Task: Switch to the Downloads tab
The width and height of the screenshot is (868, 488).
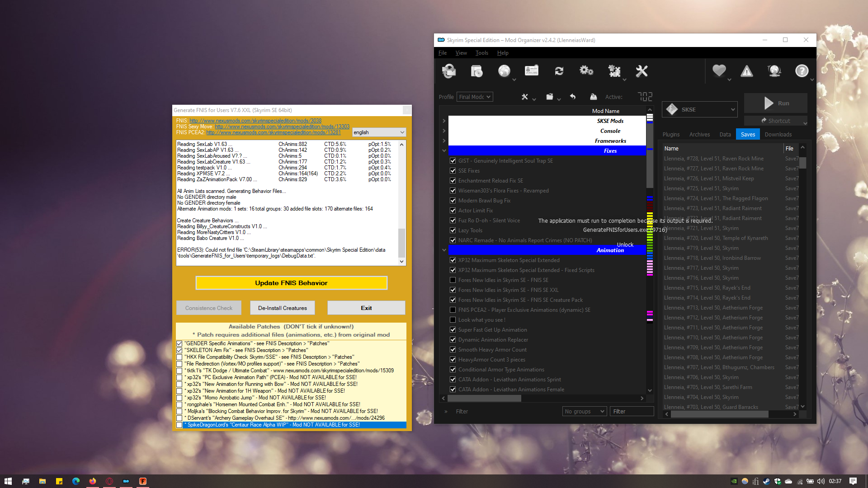Action: [778, 134]
